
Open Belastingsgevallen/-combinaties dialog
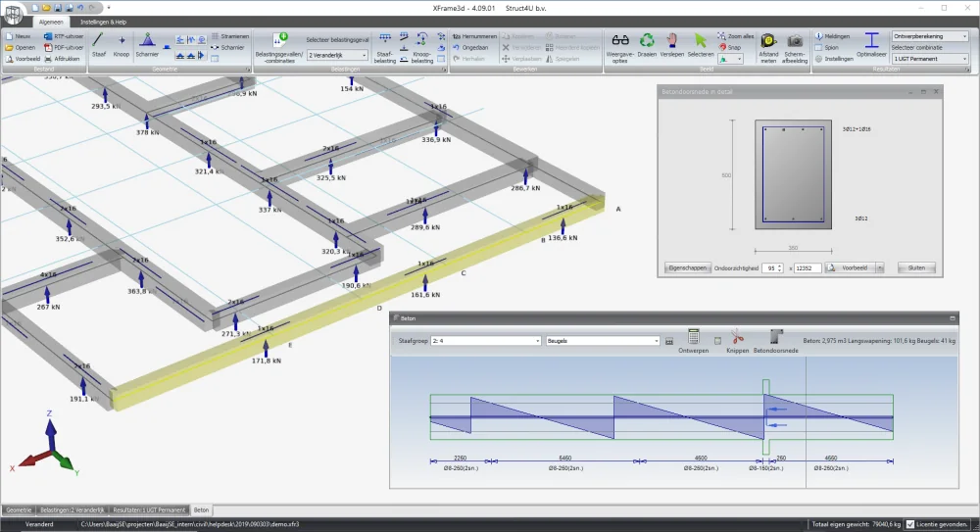[x=278, y=47]
